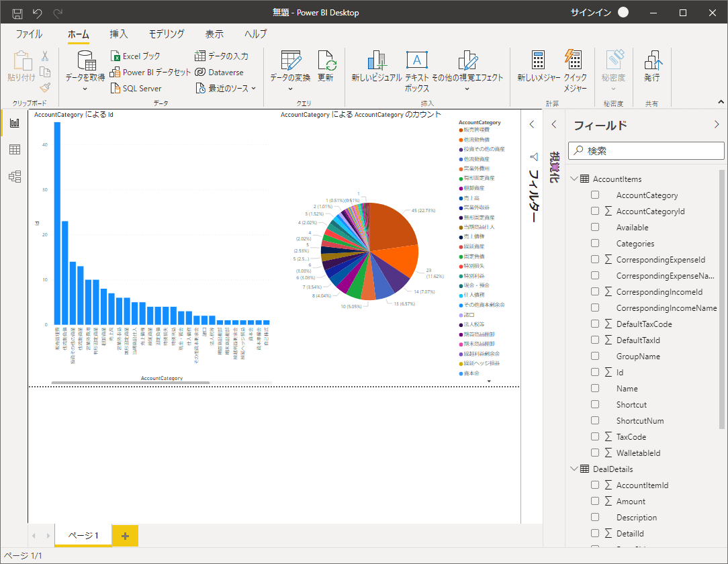Open その他の視覚エフェクト (More visuals)
This screenshot has height=564, width=728.
click(x=467, y=70)
